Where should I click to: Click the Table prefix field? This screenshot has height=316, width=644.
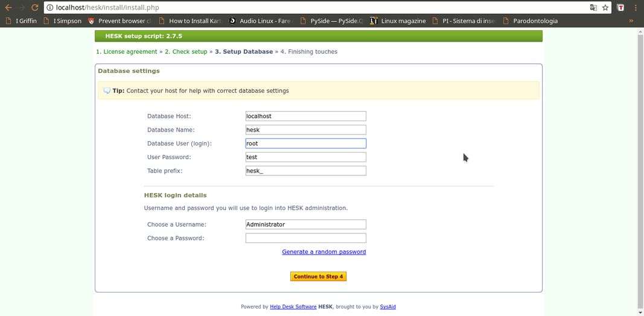tap(305, 171)
